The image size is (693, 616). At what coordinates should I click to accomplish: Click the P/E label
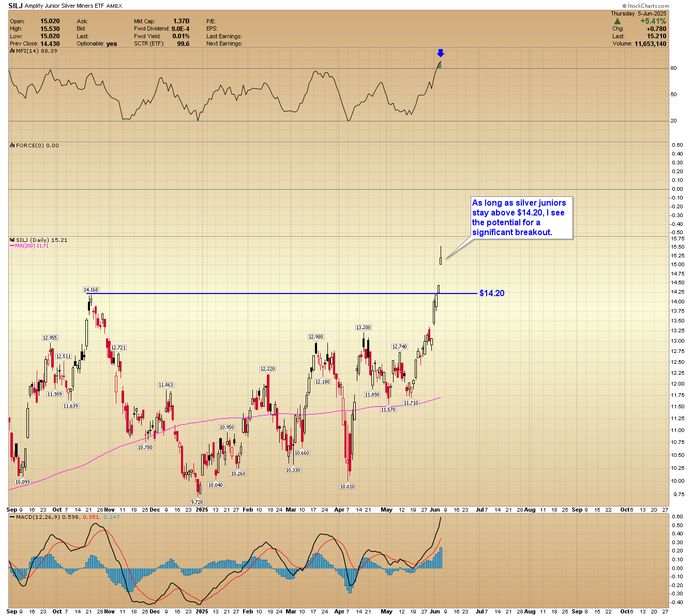tap(210, 22)
